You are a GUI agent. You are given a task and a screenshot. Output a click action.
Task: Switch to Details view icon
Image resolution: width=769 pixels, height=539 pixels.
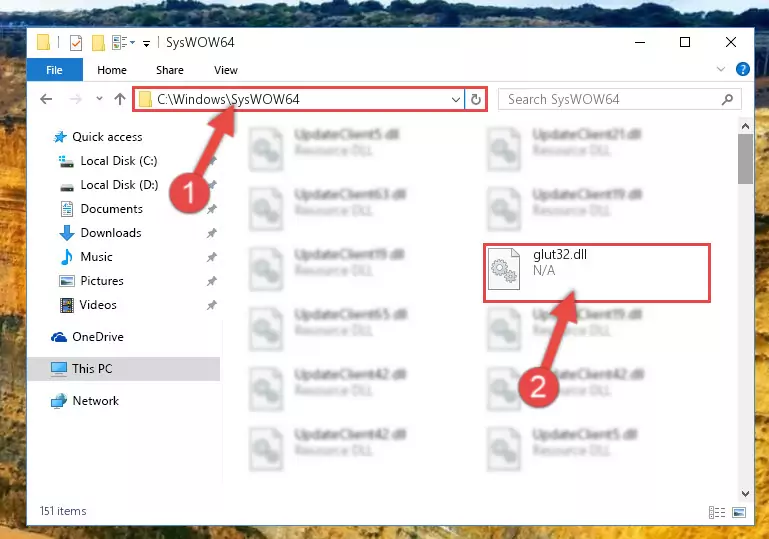[717, 513]
